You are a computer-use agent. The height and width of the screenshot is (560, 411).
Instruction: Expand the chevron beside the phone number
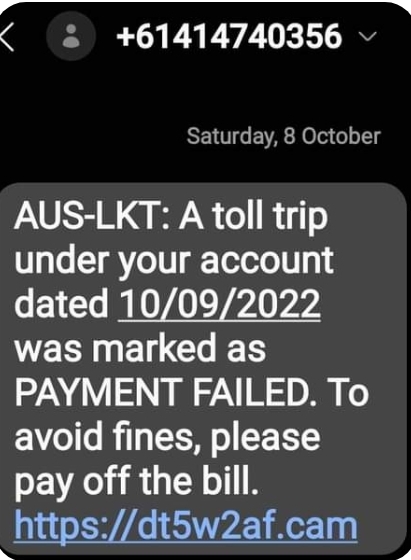367,36
